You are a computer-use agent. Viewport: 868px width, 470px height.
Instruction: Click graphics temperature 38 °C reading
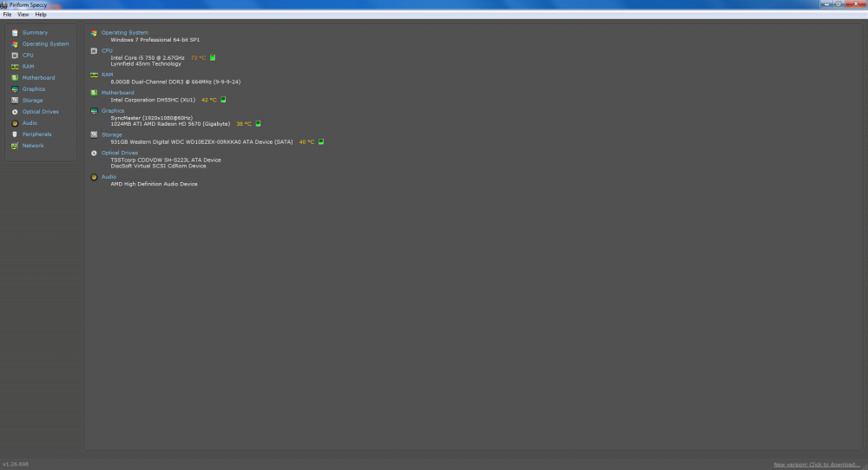[x=244, y=124]
